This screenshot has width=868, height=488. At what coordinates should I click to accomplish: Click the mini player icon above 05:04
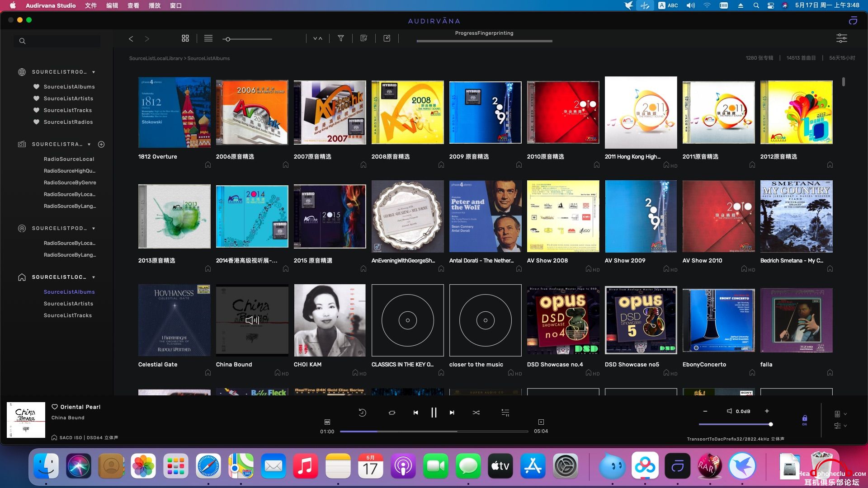(541, 422)
